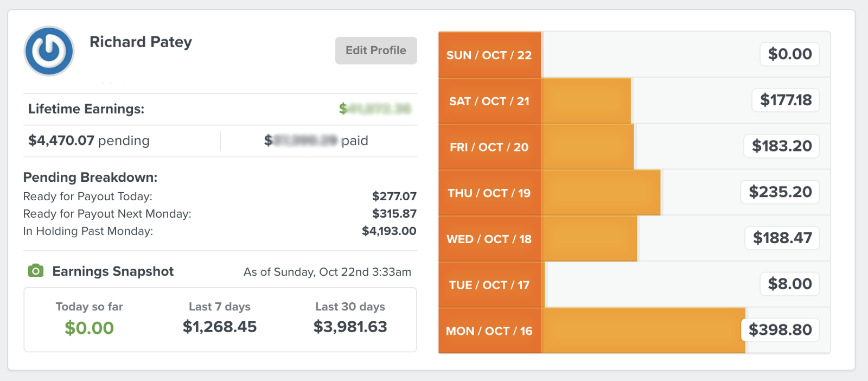The width and height of the screenshot is (868, 381).
Task: Select the MON / OCT / 16 row label
Action: [489, 331]
